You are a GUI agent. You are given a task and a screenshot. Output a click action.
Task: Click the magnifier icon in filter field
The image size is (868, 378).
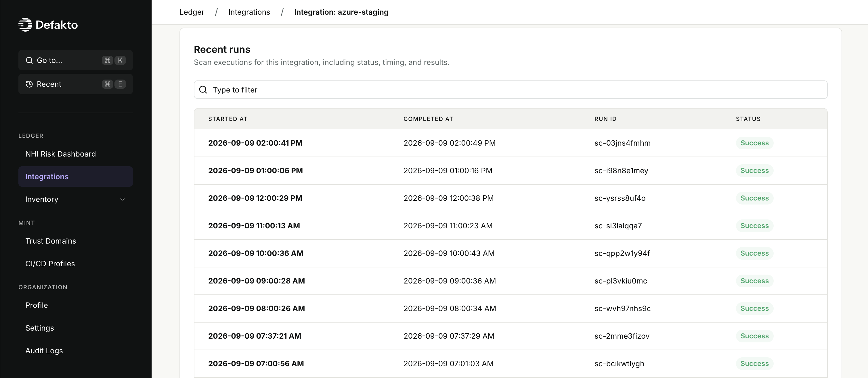coord(203,90)
